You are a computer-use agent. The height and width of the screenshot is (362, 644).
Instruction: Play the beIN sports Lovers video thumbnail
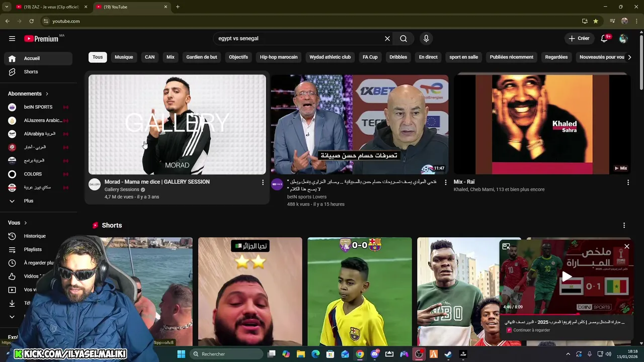pyautogui.click(x=359, y=124)
